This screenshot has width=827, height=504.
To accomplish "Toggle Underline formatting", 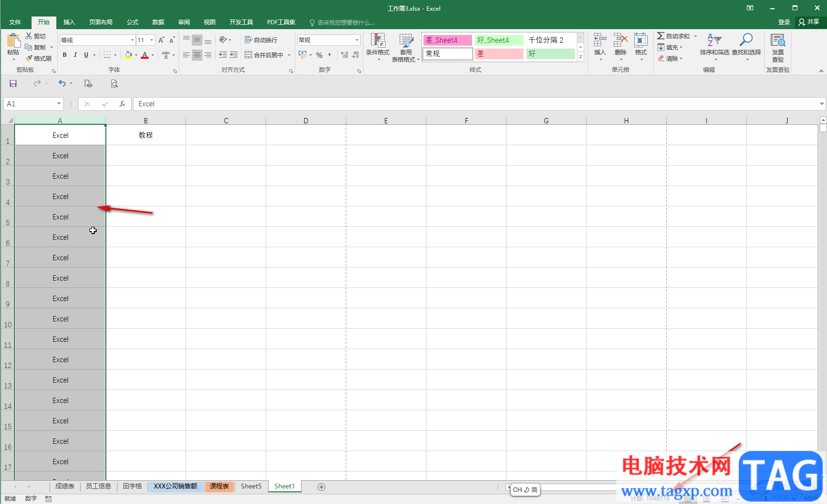I will (x=86, y=55).
